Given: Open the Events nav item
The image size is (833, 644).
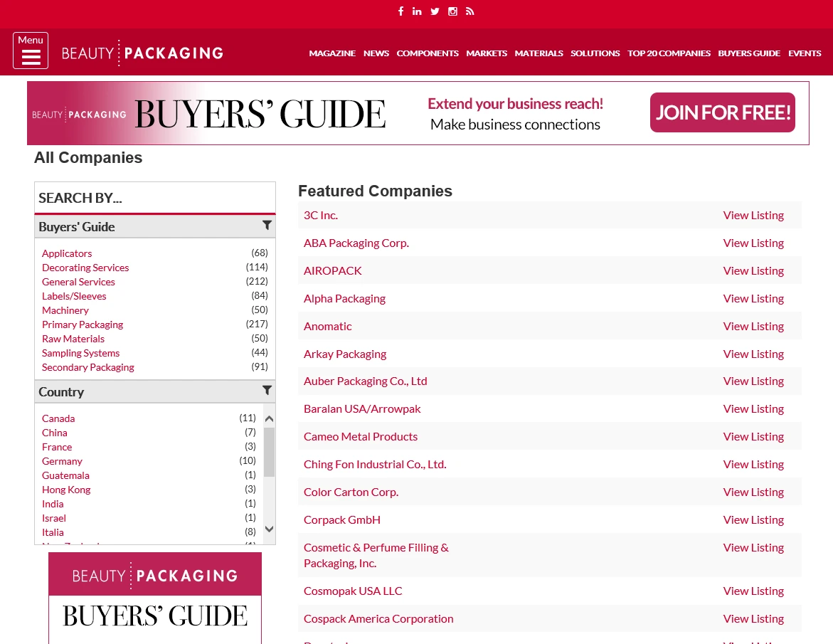Looking at the screenshot, I should 805,53.
